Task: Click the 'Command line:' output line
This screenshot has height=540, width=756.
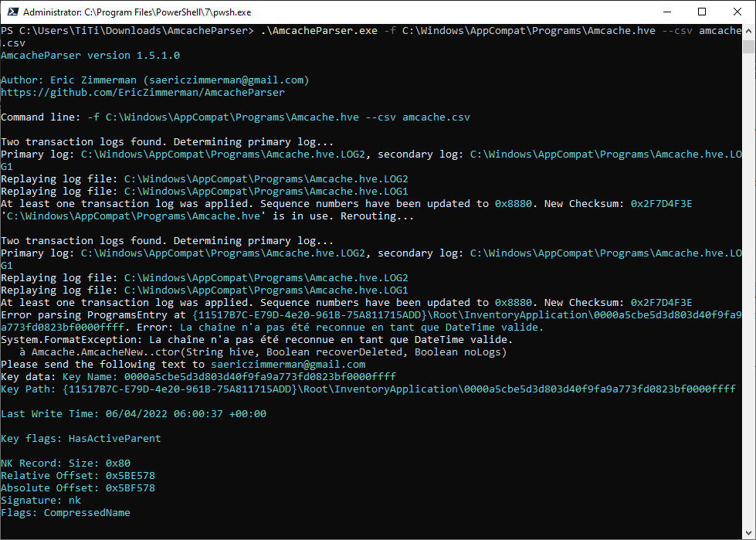Action: 235,117
